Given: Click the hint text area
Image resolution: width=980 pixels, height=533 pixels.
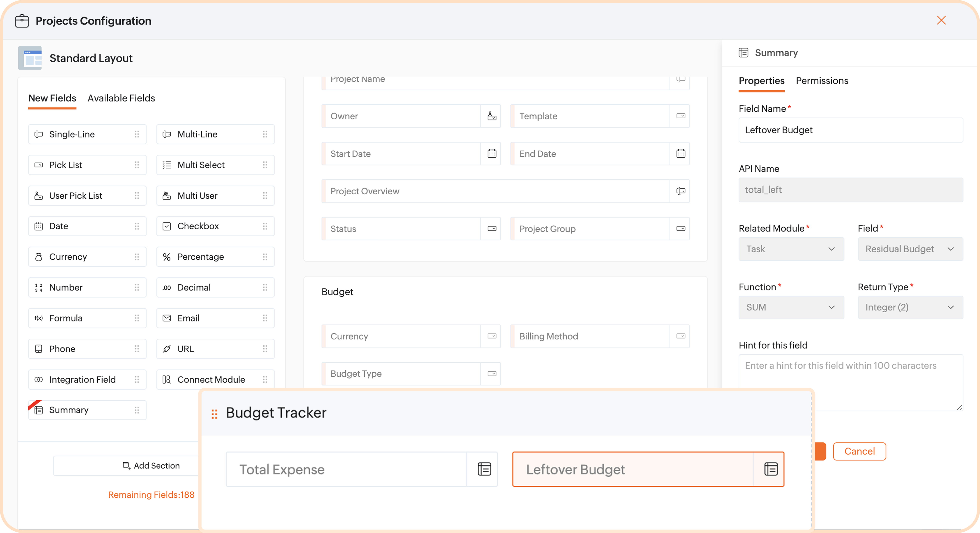Looking at the screenshot, I should 850,382.
